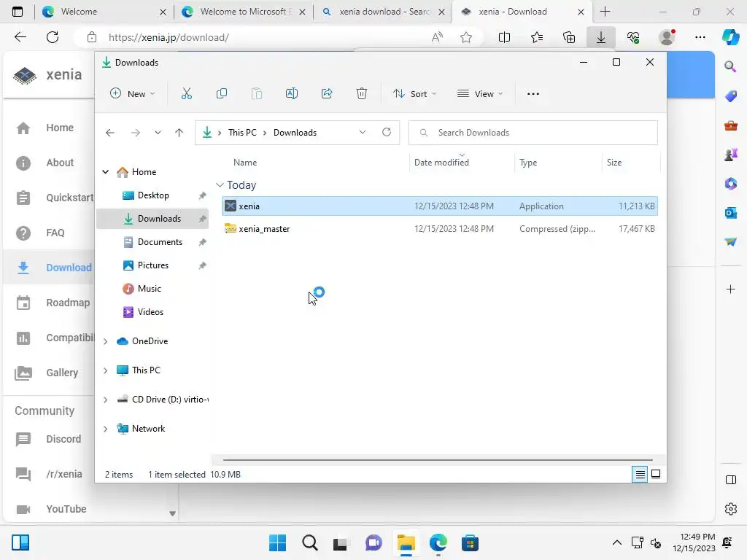This screenshot has height=560, width=747.
Task: Open Edge sidebar search icon
Action: pyautogui.click(x=730, y=66)
